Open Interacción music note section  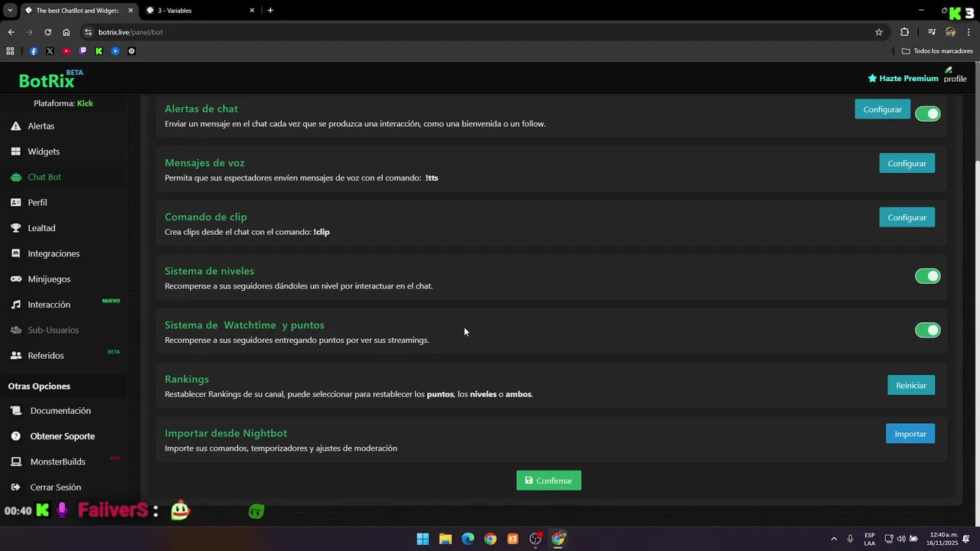pyautogui.click(x=48, y=305)
